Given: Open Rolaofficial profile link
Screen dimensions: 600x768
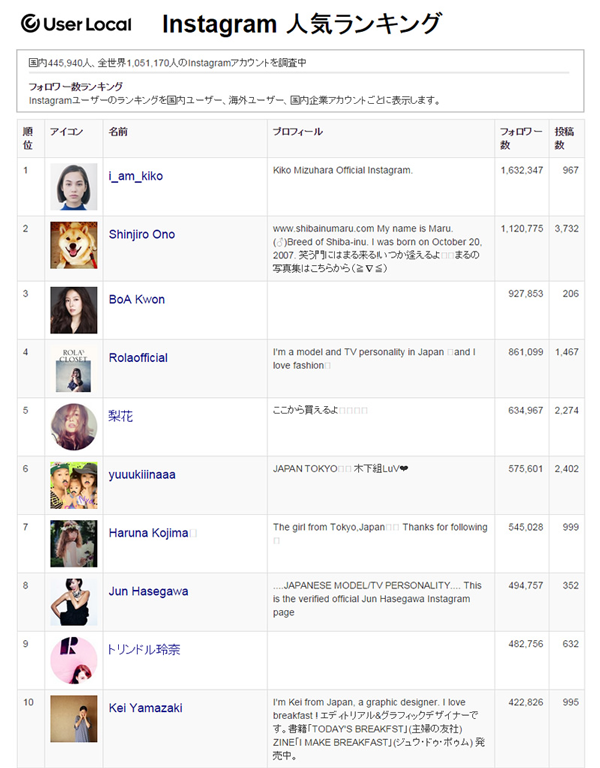Looking at the screenshot, I should 138,358.
